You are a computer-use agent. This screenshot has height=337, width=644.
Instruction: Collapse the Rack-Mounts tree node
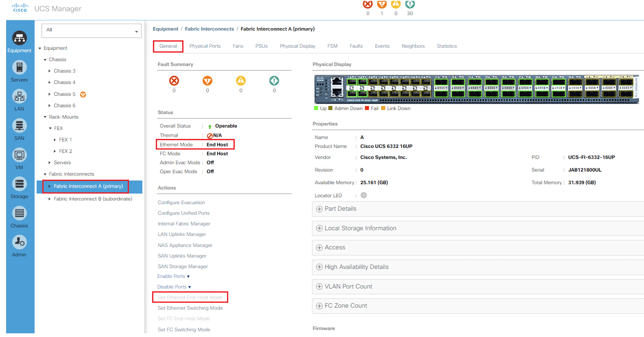click(45, 117)
